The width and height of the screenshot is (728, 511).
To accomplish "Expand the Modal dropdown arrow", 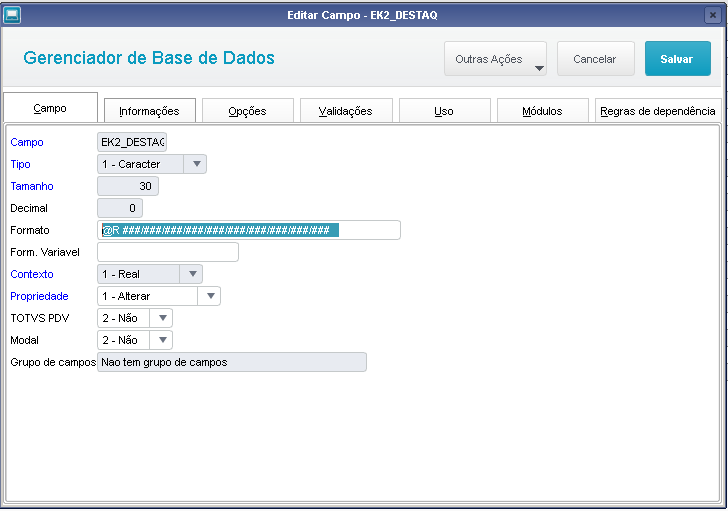I will [x=162, y=340].
